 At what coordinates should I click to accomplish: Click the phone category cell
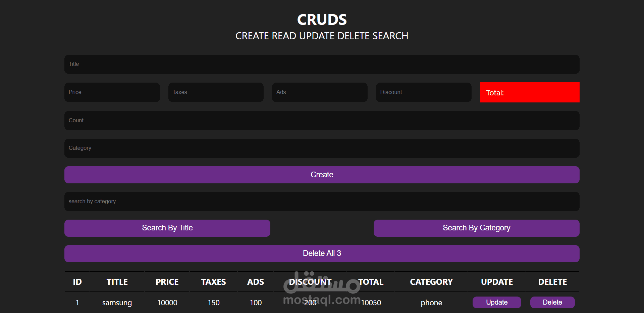click(431, 302)
